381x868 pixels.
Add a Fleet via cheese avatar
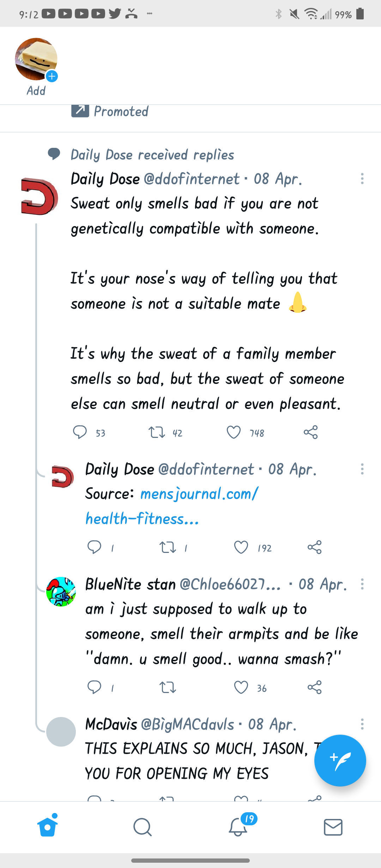coord(36,59)
